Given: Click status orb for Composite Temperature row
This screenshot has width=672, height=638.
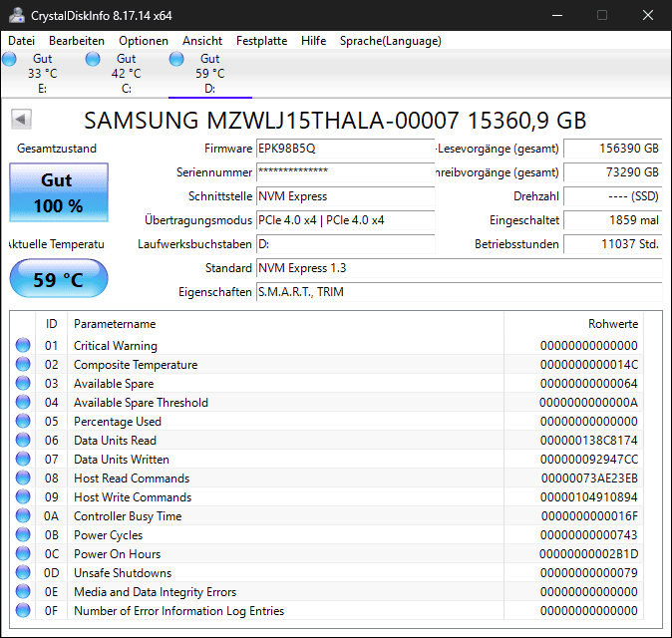Looking at the screenshot, I should pyautogui.click(x=23, y=364).
